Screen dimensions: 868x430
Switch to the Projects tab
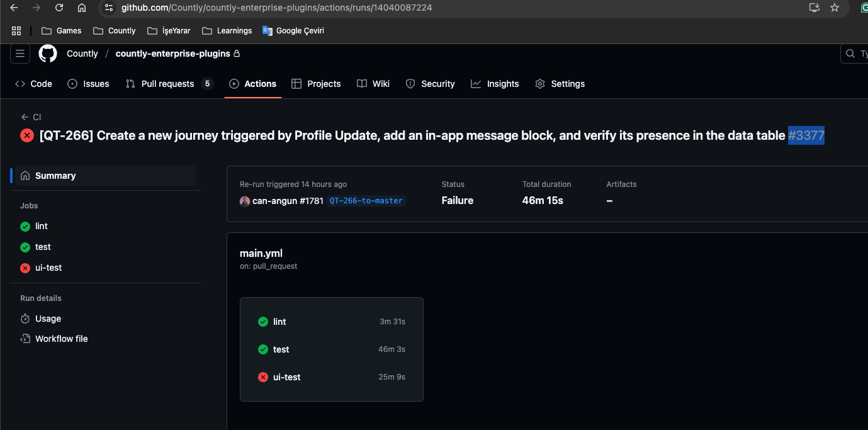pos(316,84)
